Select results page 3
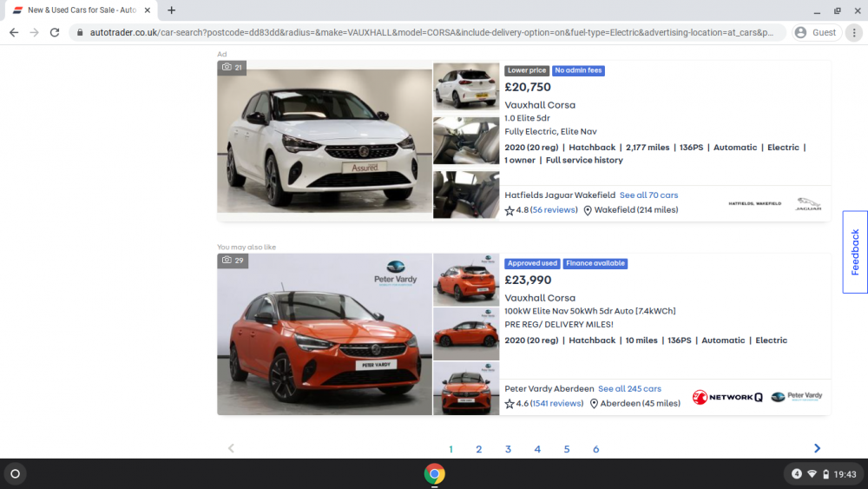Screen dimensions: 868x489 click(x=508, y=450)
